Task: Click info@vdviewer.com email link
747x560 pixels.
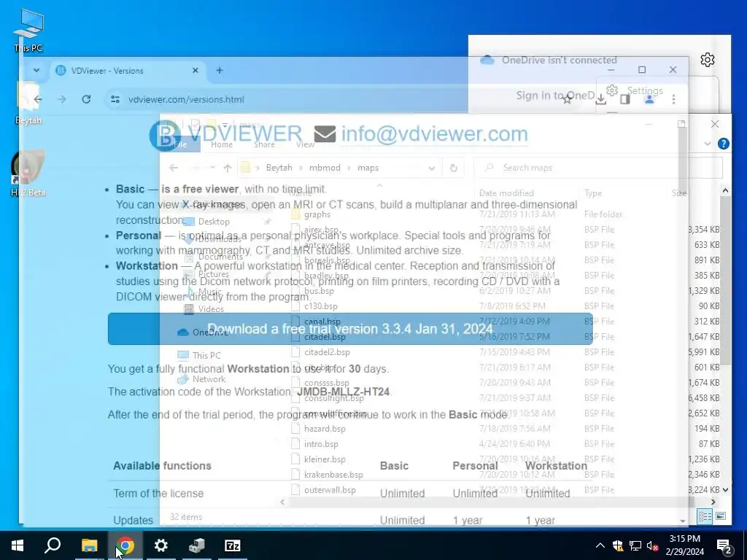Action: coord(434,134)
